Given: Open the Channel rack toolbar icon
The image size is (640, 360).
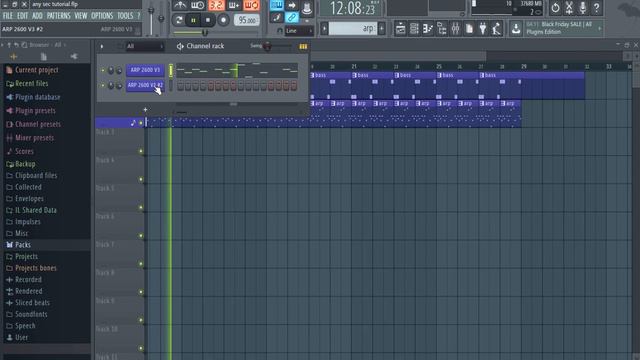Looking at the screenshot, I should pyautogui.click(x=414, y=29).
